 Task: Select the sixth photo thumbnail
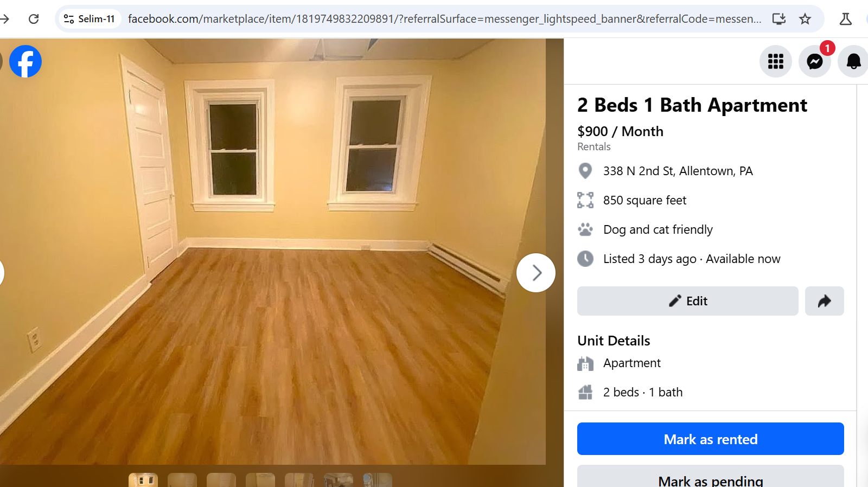point(339,480)
